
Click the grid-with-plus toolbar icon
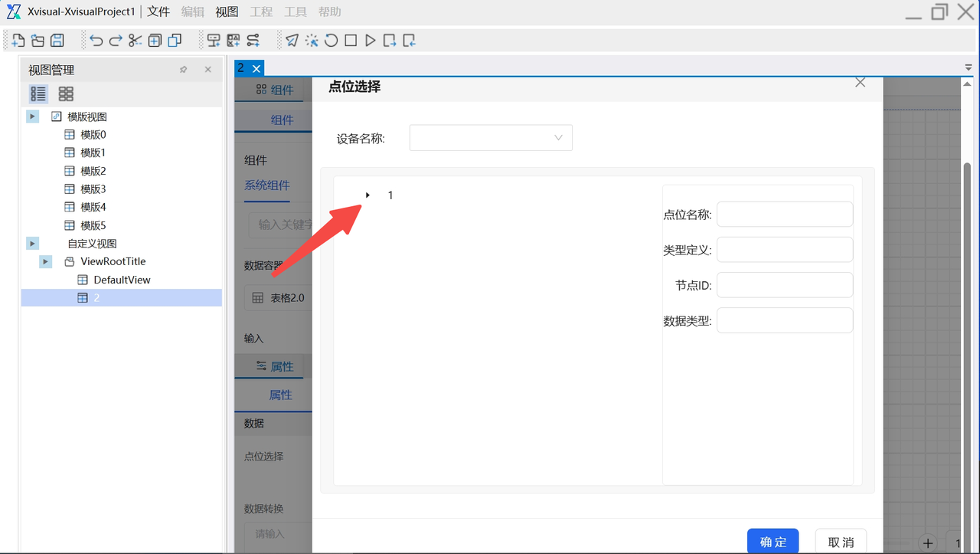(x=234, y=41)
